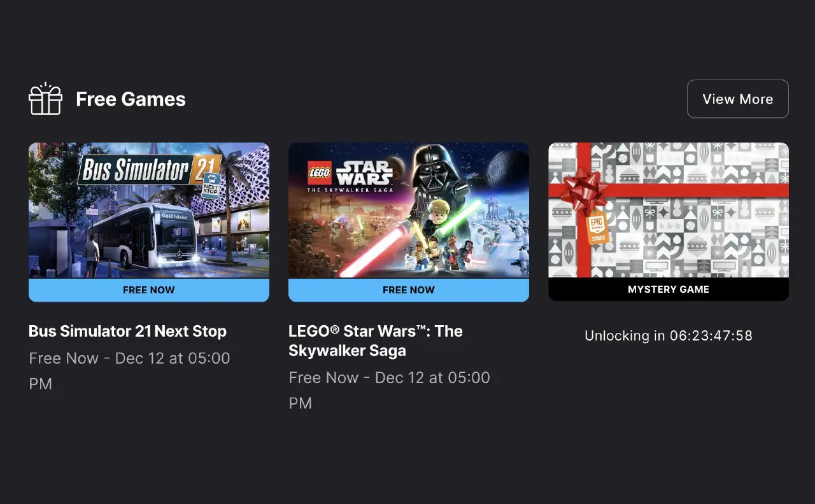Open the Mystery Game gift-wrapped thumbnail

pos(669,210)
